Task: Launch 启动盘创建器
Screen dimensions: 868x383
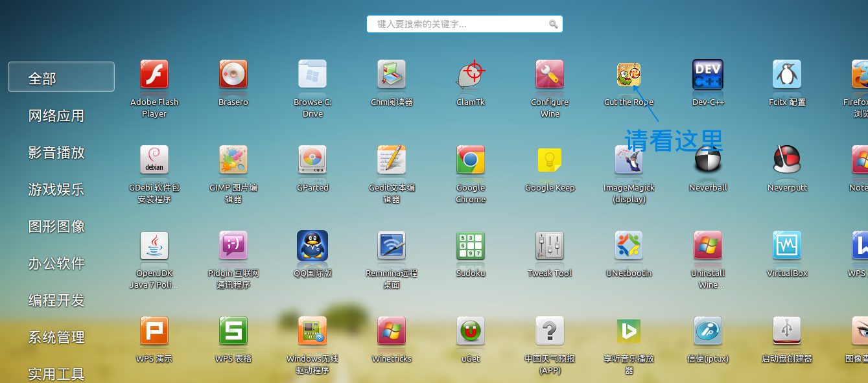Action: point(787,331)
